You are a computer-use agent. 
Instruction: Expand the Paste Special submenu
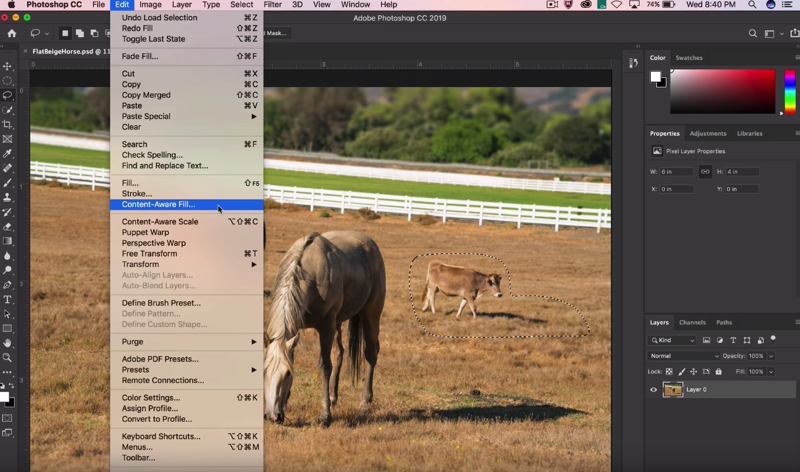[187, 116]
